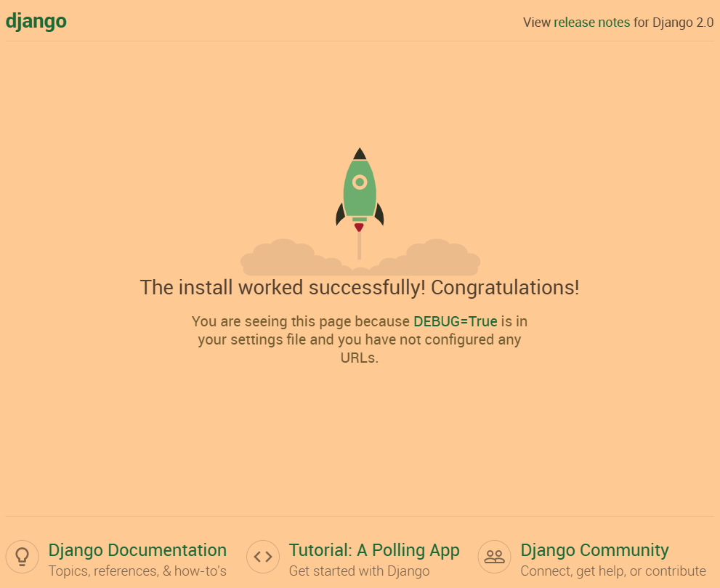Click the people community icon

click(x=495, y=557)
